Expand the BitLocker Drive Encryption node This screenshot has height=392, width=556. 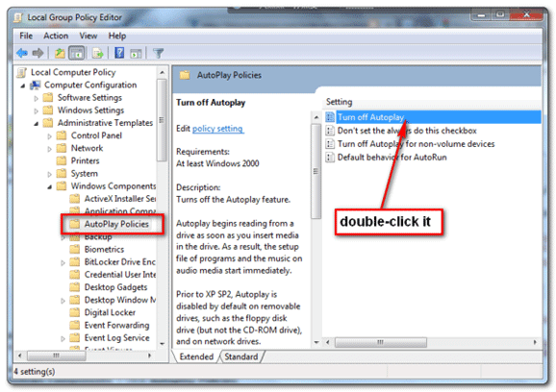tap(63, 262)
